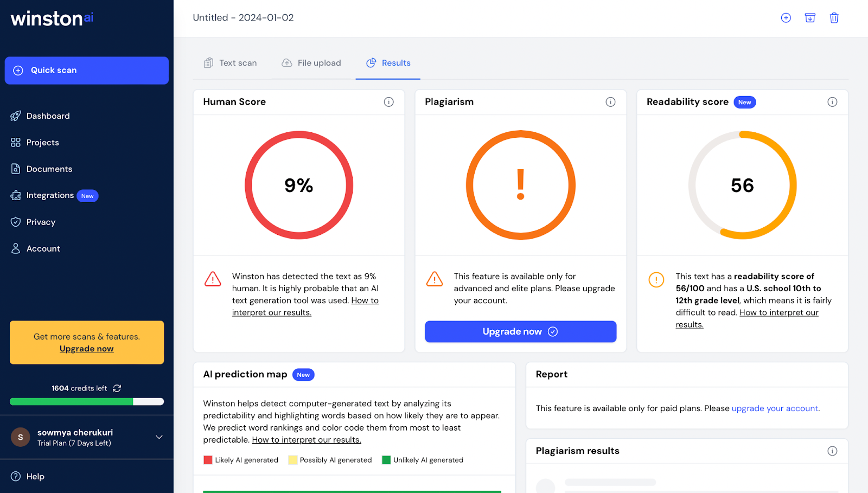
Task: Click the Human Score warning triangle
Action: (213, 279)
